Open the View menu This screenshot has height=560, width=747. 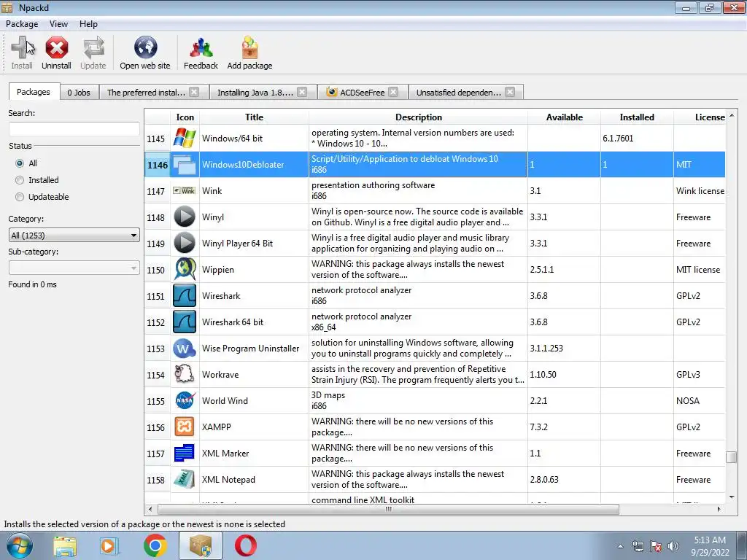click(58, 24)
